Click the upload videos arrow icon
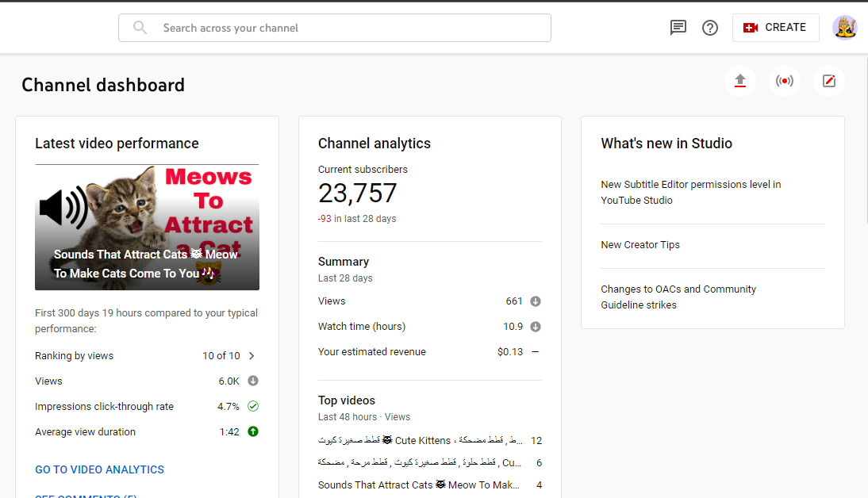Image resolution: width=868 pixels, height=498 pixels. [x=740, y=81]
